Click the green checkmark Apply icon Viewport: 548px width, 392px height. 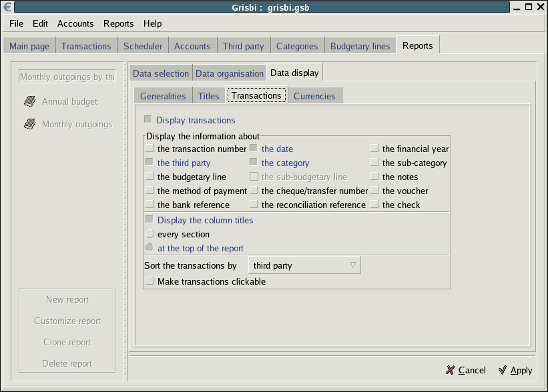(x=503, y=370)
